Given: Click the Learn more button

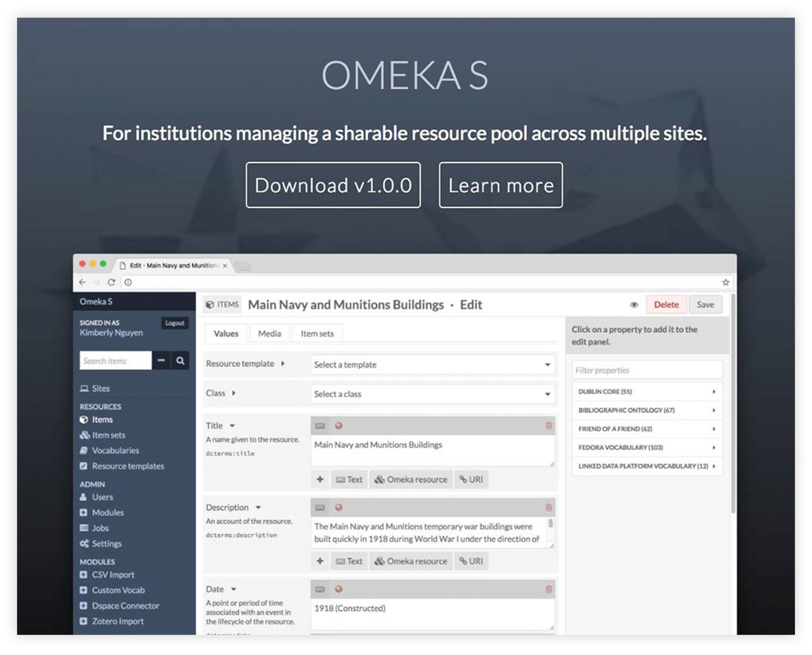Looking at the screenshot, I should [500, 185].
